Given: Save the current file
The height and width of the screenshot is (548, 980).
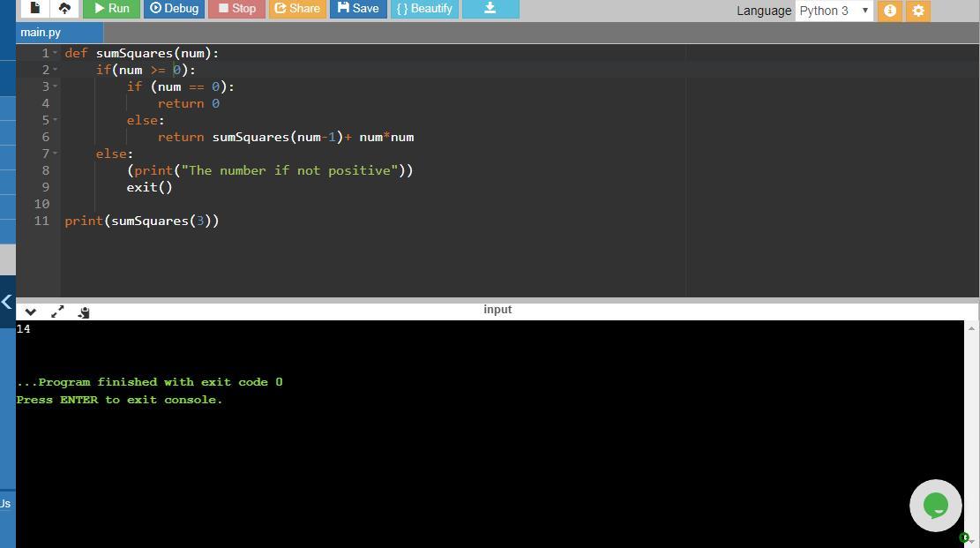Looking at the screenshot, I should tap(358, 8).
